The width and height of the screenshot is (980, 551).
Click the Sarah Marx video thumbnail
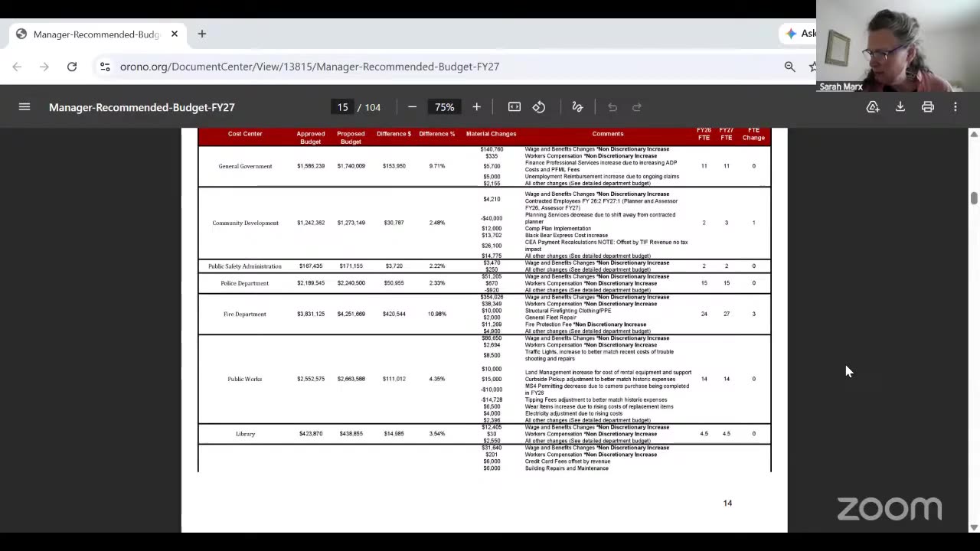pos(898,46)
